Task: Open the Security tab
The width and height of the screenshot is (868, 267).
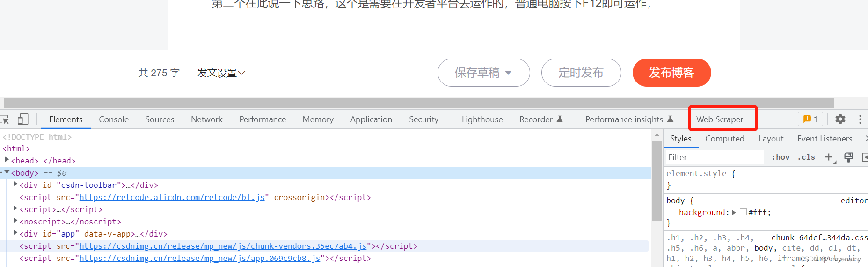Action: (x=423, y=119)
